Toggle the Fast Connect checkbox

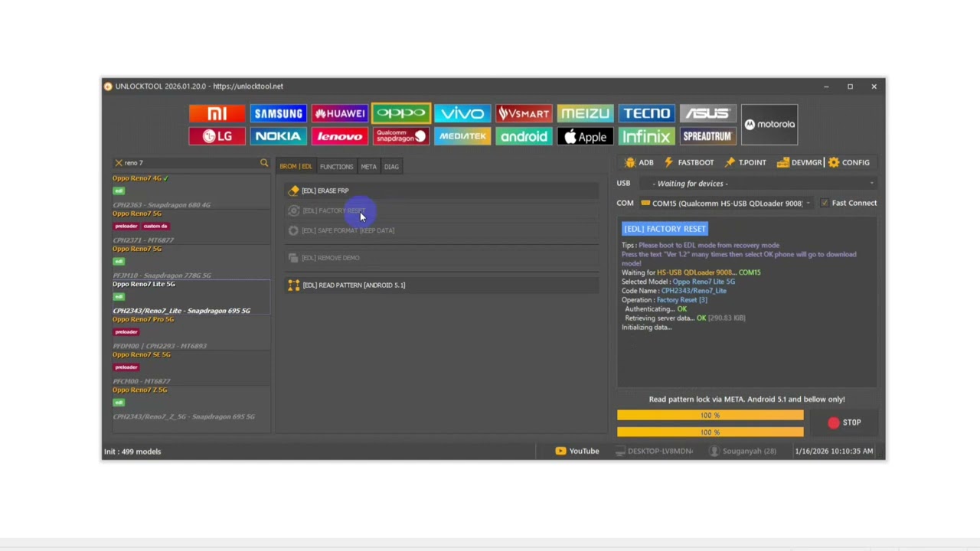click(825, 203)
